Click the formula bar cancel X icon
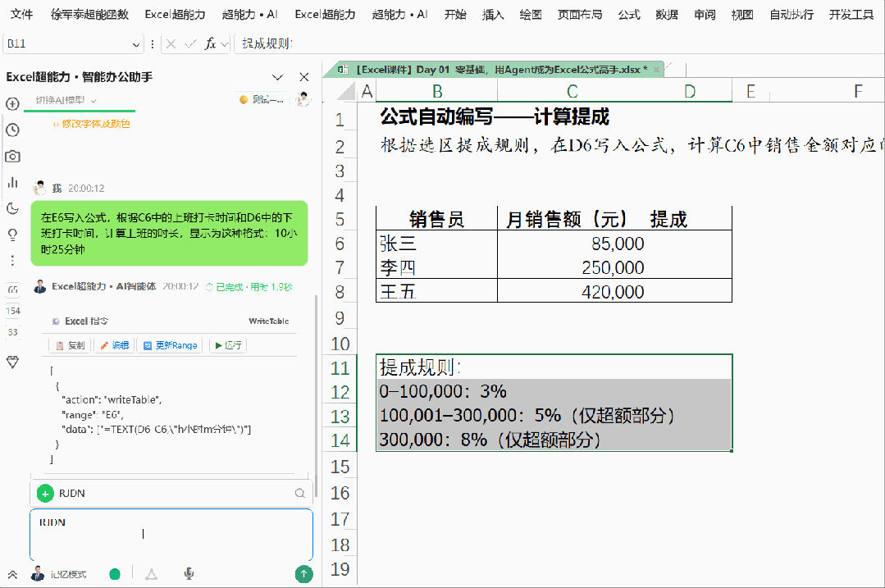Viewport: 885px width, 588px height. click(171, 43)
